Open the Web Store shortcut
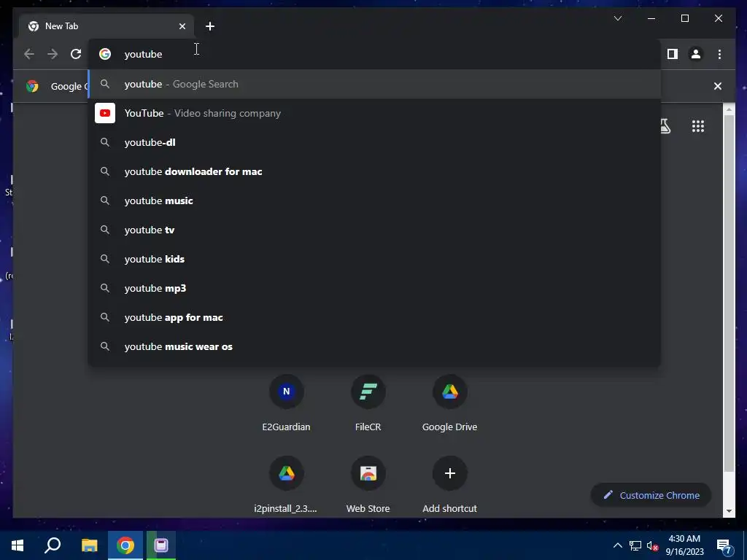747x560 pixels. [x=368, y=485]
